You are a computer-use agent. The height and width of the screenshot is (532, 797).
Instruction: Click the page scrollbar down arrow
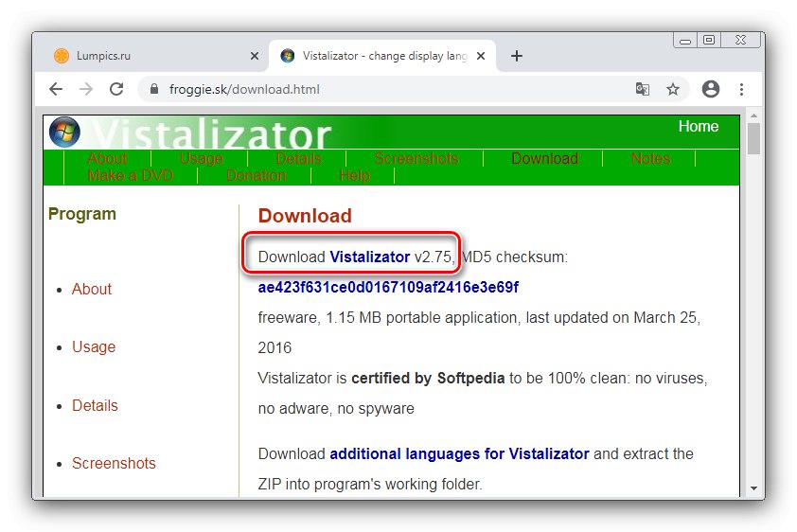753,488
